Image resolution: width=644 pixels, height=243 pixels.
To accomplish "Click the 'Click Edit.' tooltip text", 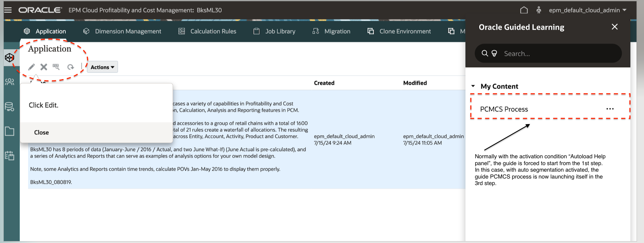I will click(43, 105).
